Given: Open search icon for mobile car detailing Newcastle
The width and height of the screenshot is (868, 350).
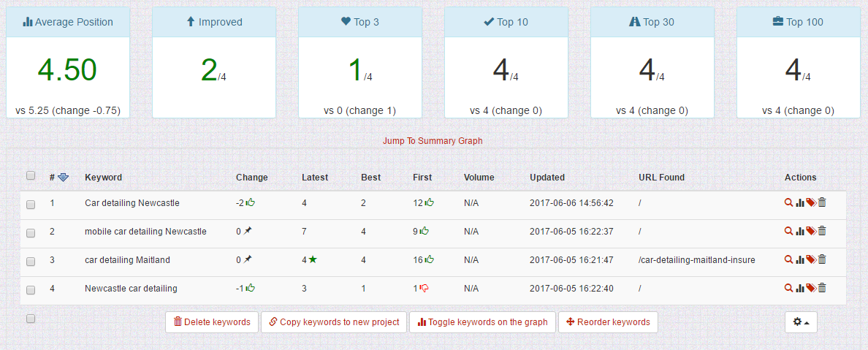Looking at the screenshot, I should [x=789, y=231].
